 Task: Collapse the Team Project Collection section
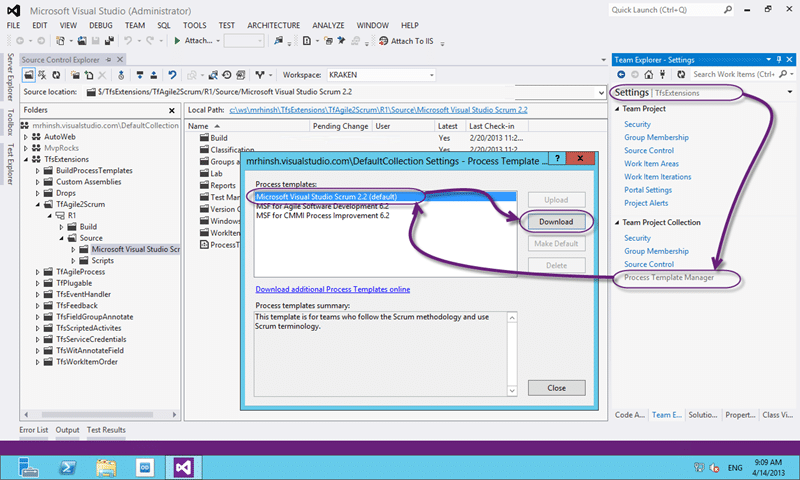coord(617,222)
